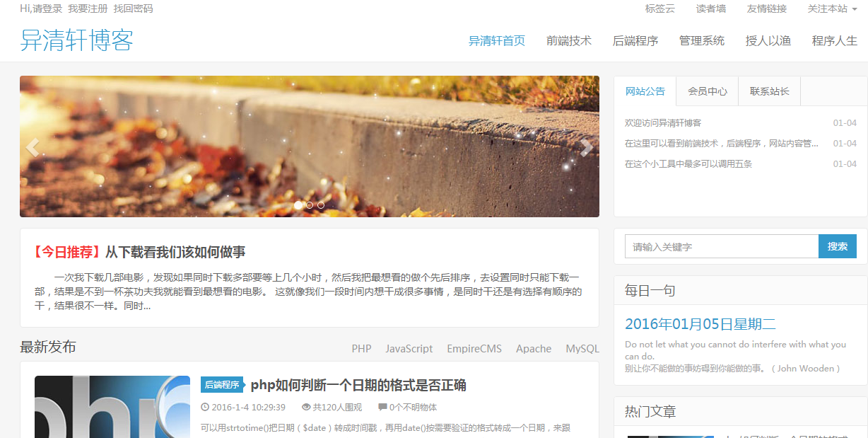The width and height of the screenshot is (868, 438).
Task: Filter latest posts by JavaScript
Action: click(409, 349)
